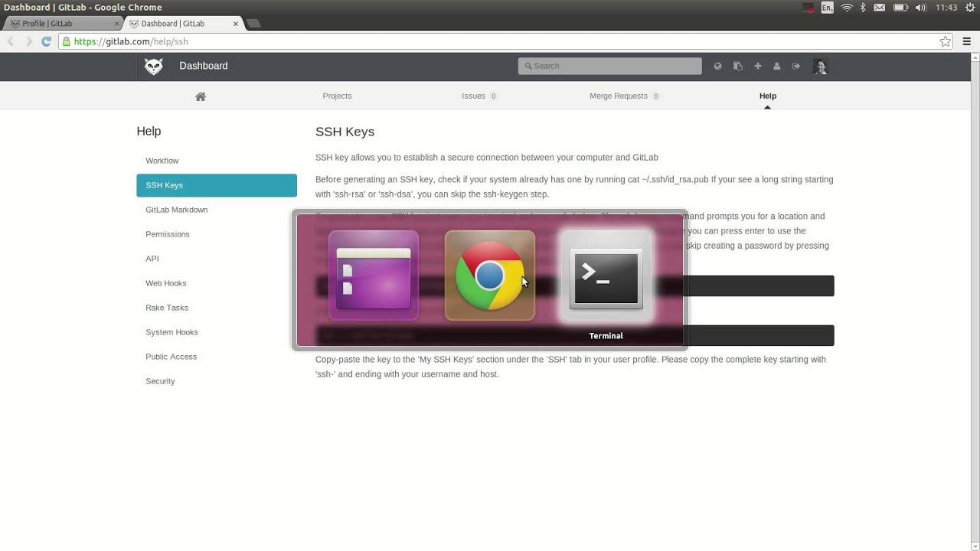Select the Files app in switcher
The width and height of the screenshot is (980, 551).
[374, 275]
